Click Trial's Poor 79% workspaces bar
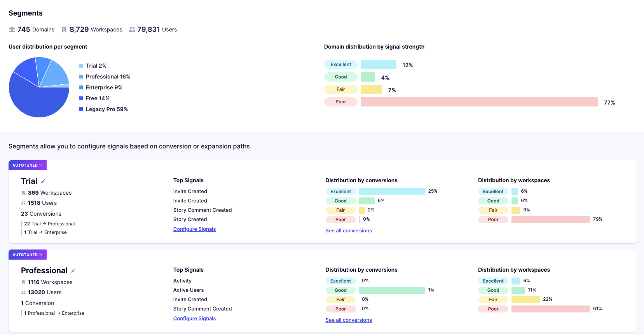The height and width of the screenshot is (335, 644). click(551, 220)
